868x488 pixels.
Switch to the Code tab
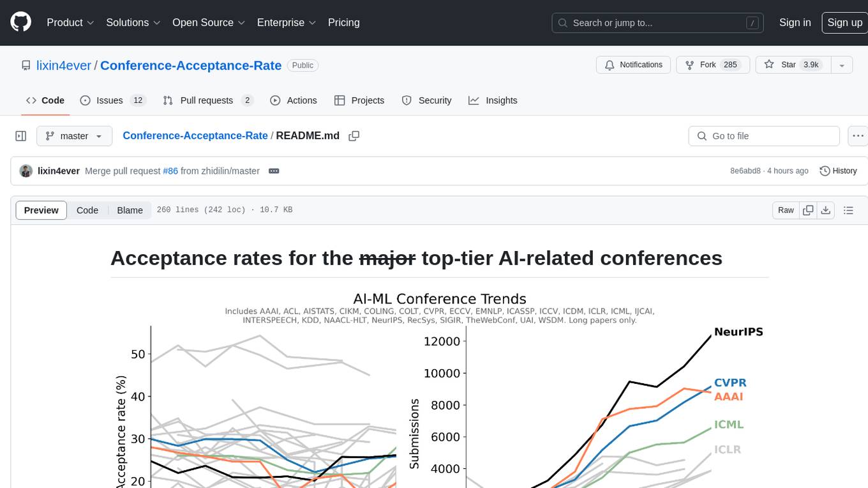click(45, 100)
